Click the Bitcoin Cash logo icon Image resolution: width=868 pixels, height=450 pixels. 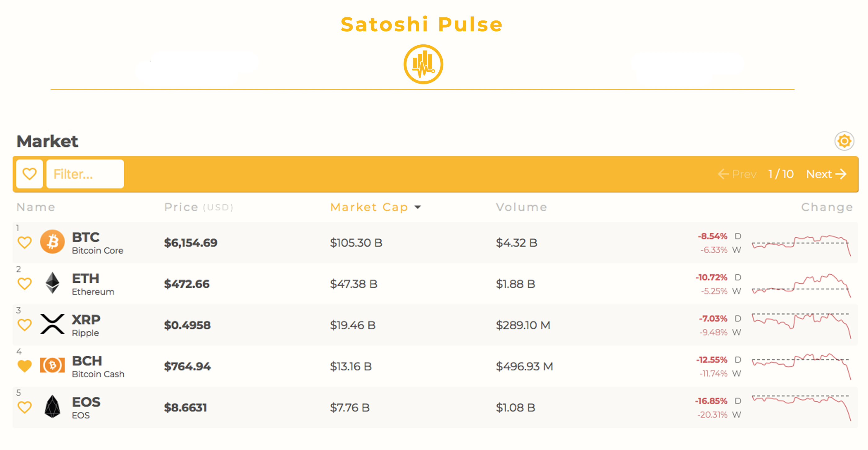pyautogui.click(x=52, y=365)
